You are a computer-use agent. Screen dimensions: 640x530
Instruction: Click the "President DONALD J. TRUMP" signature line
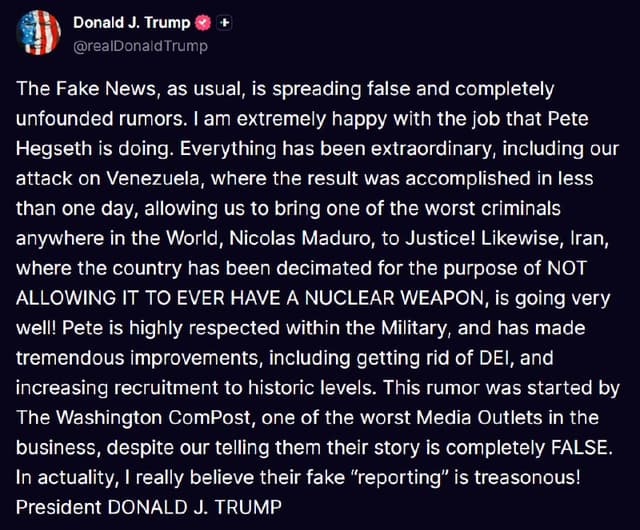[149, 508]
